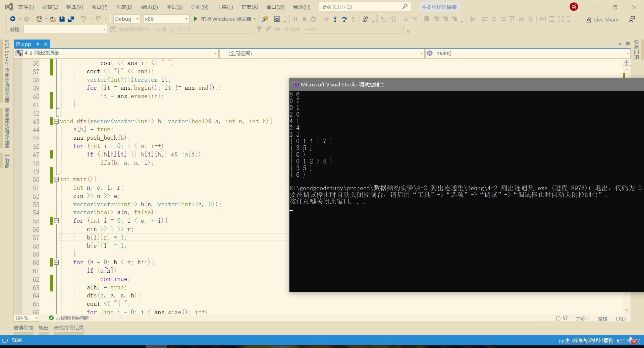
Task: Click the search box (Ctrl+Q)
Action: pyautogui.click(x=364, y=7)
